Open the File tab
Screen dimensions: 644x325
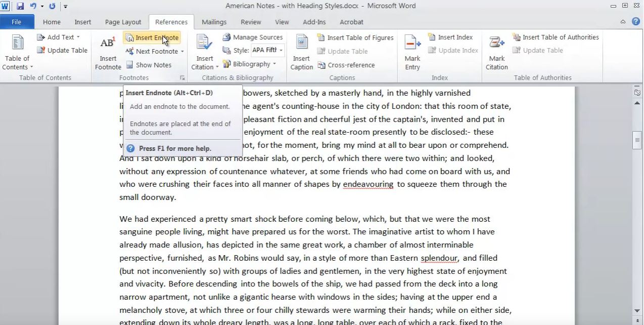(17, 22)
